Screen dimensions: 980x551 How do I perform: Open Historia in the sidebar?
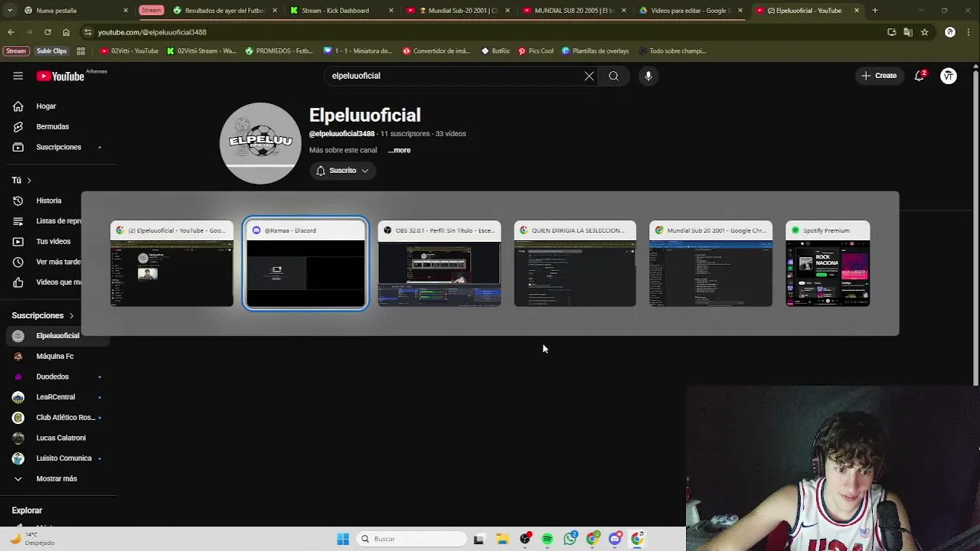coord(49,201)
